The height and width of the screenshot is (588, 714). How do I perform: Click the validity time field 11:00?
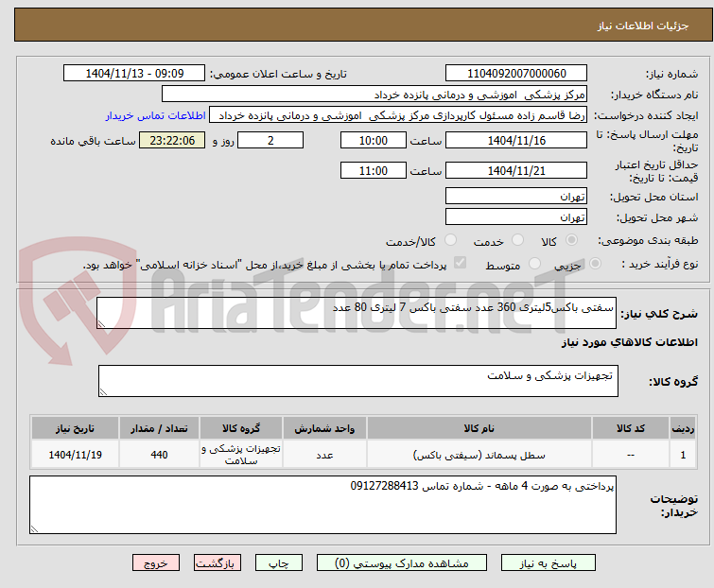tap(374, 171)
